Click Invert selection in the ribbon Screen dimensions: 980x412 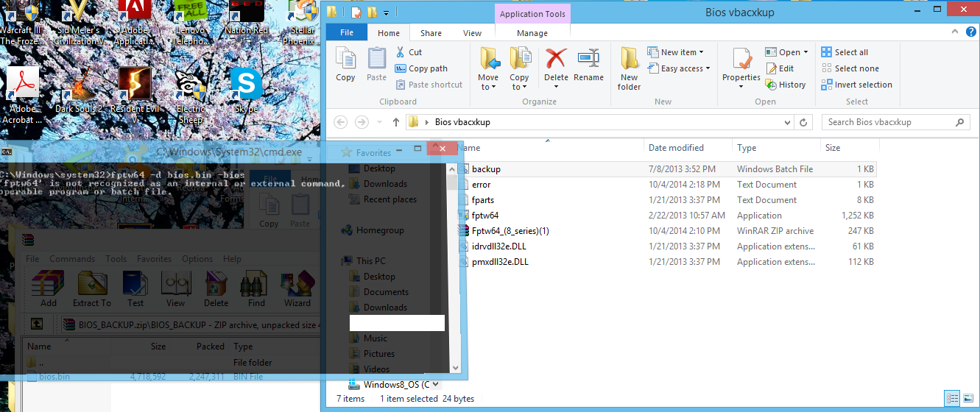856,85
